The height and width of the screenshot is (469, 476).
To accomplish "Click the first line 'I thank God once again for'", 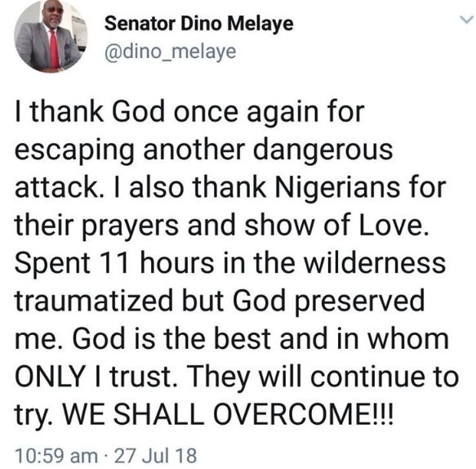I will [x=189, y=111].
